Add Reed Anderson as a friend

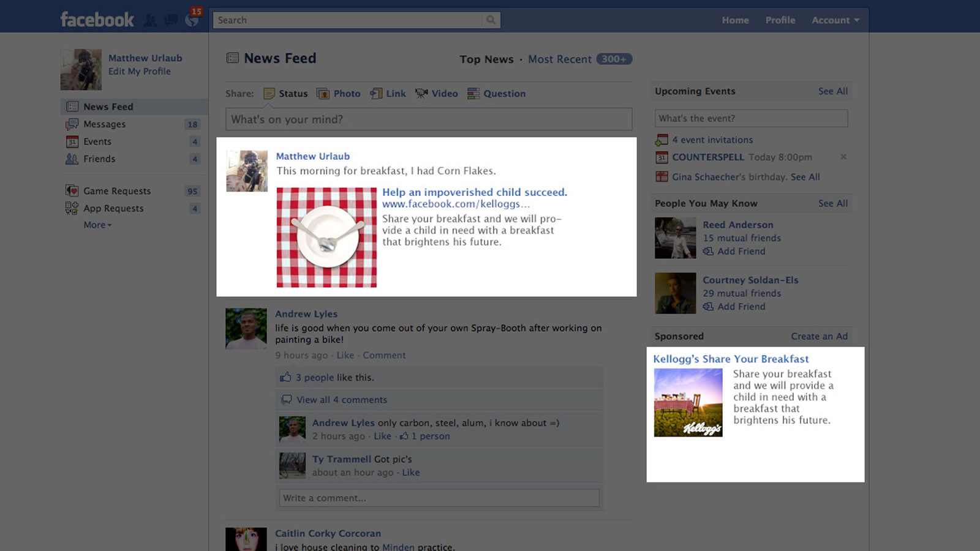point(741,252)
